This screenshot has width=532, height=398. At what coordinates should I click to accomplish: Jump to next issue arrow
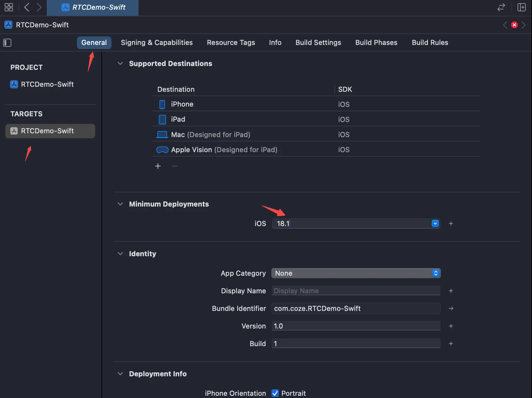coord(524,25)
